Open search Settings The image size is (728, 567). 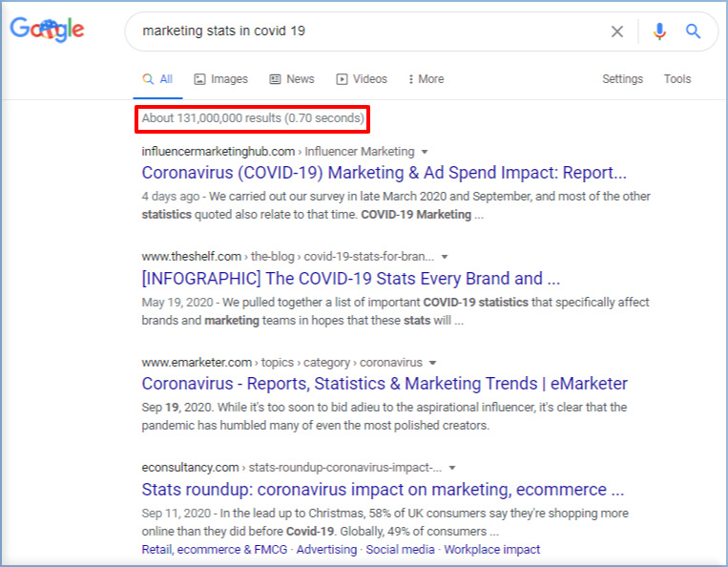point(623,79)
